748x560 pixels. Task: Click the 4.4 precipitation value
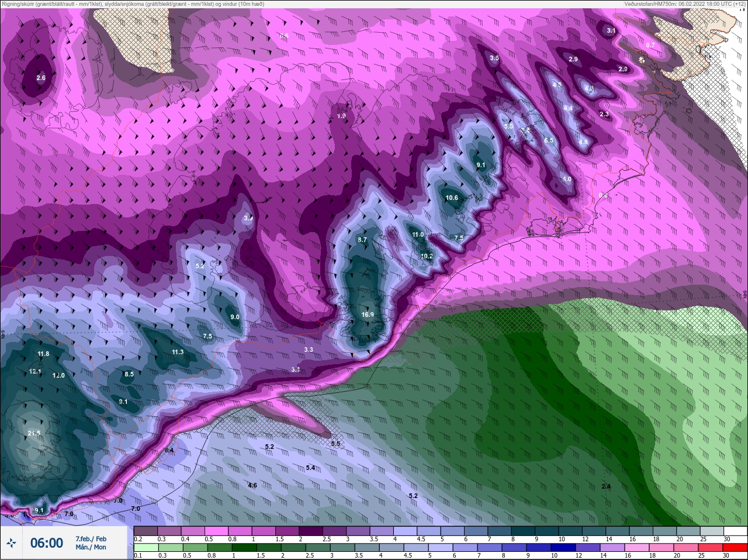[568, 108]
